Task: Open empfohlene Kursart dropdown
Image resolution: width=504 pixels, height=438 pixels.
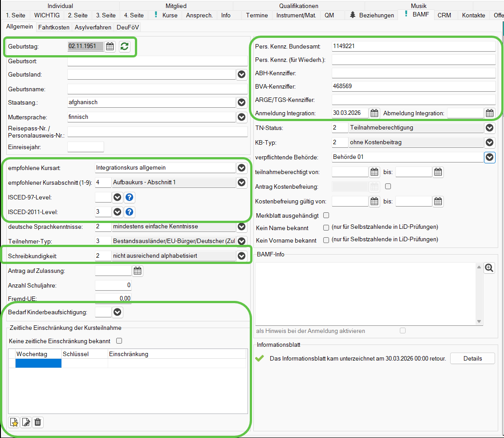Action: [241, 168]
